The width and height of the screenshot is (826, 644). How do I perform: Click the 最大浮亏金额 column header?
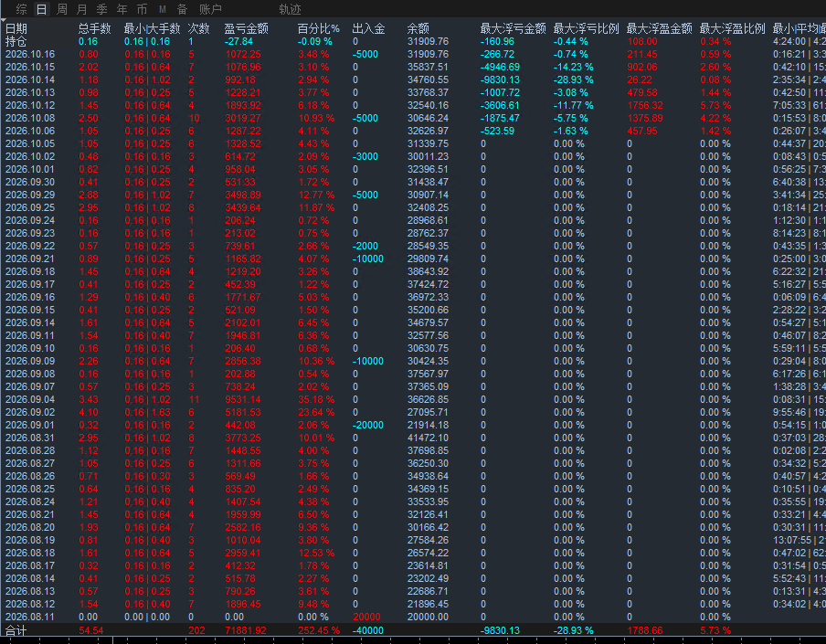[514, 28]
